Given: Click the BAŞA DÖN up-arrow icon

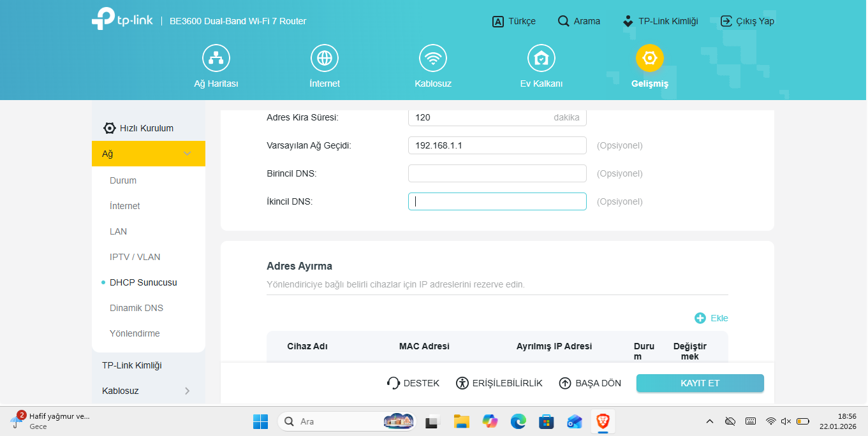Looking at the screenshot, I should (565, 383).
